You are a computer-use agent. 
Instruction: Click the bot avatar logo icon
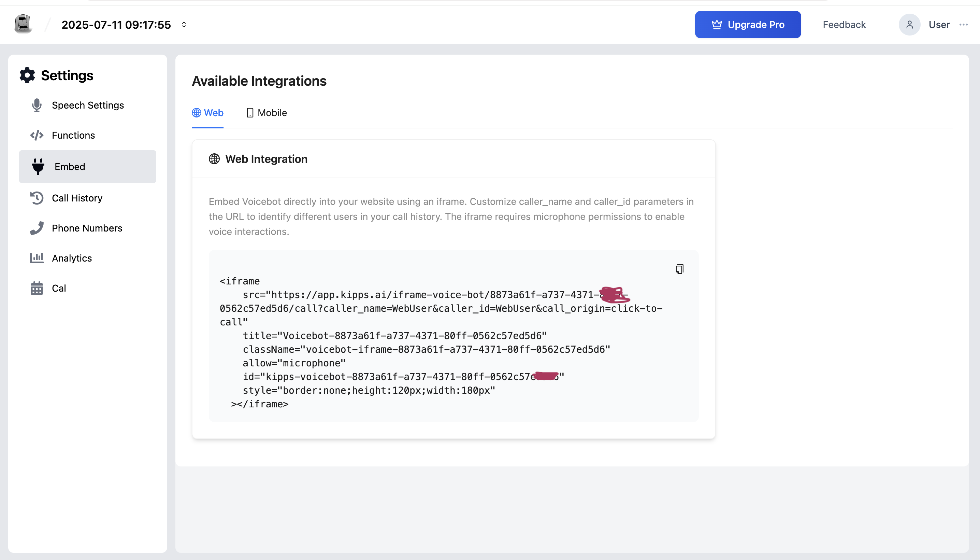(23, 24)
